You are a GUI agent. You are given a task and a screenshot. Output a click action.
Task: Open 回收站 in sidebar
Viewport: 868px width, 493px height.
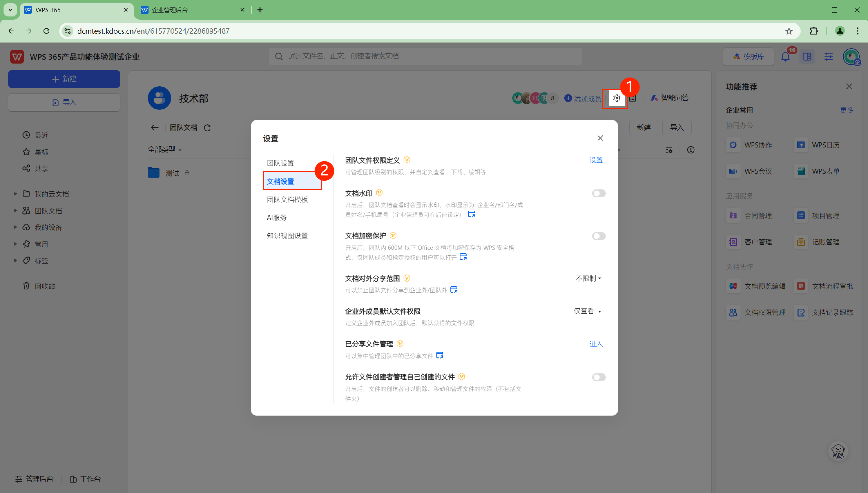pyautogui.click(x=39, y=286)
